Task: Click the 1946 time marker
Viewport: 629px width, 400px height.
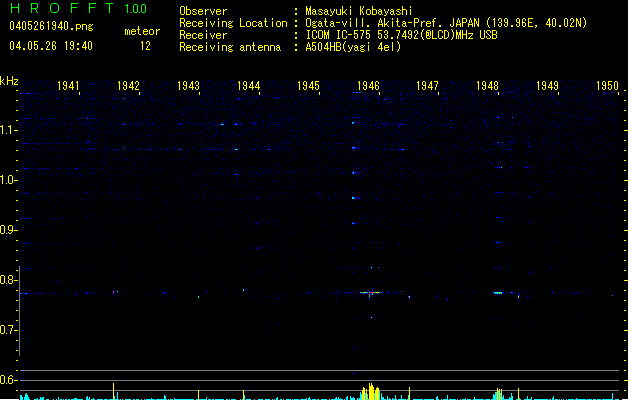Action: pos(368,87)
